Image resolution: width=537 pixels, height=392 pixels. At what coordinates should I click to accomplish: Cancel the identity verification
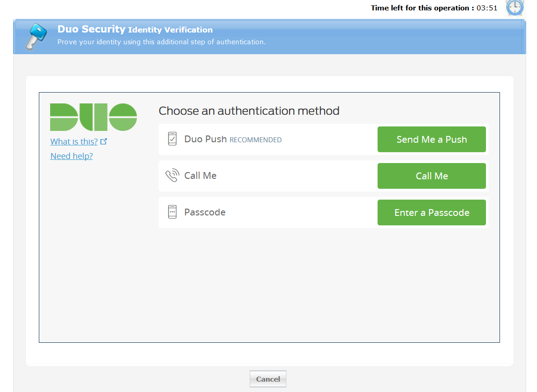point(268,379)
